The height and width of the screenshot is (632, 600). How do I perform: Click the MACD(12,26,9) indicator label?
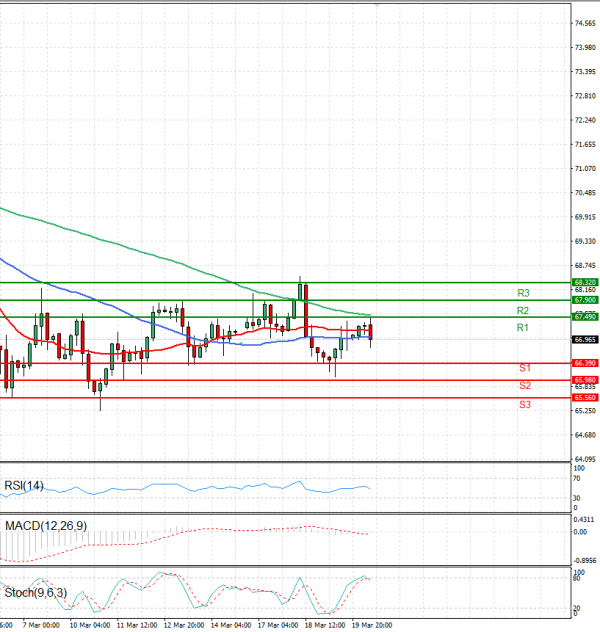tap(44, 525)
